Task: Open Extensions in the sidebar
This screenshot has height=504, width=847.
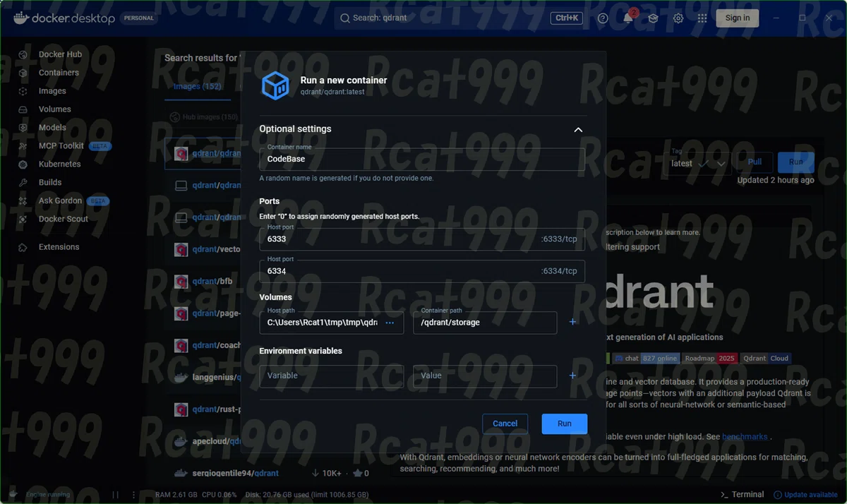Action: coord(59,247)
